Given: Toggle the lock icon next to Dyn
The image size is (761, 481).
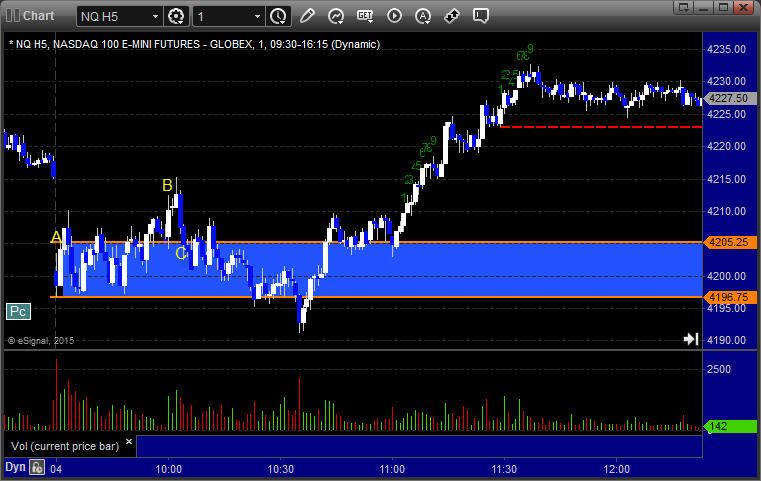Looking at the screenshot, I should click(37, 467).
